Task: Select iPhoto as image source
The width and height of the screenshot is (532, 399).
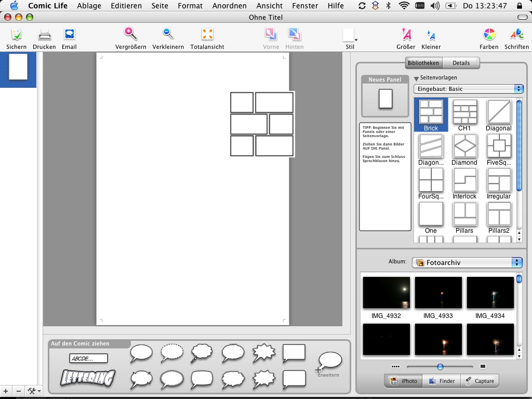Action: point(403,381)
